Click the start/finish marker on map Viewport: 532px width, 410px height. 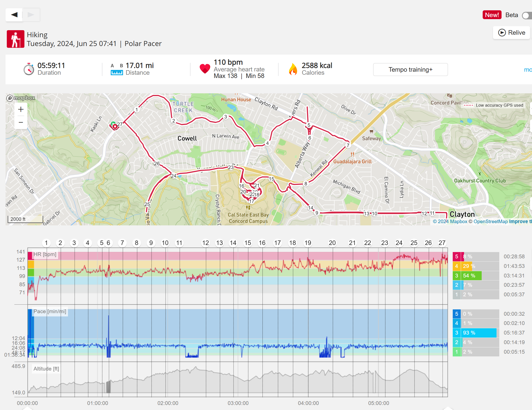(115, 126)
